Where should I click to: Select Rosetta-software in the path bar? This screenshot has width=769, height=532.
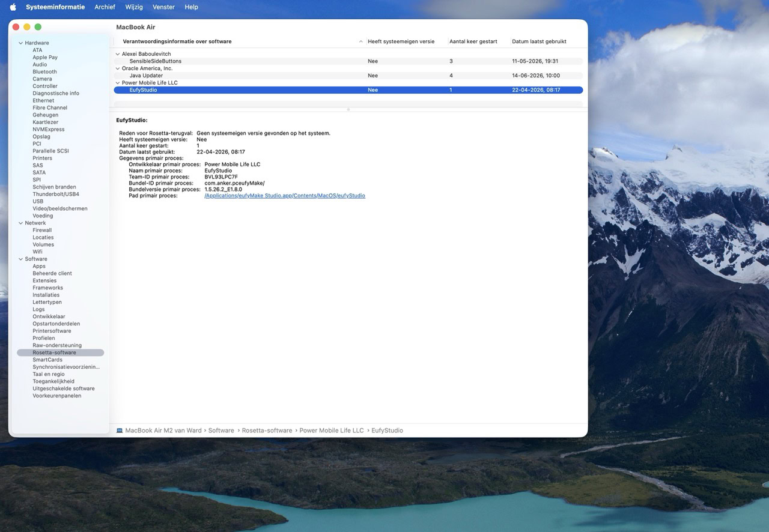pyautogui.click(x=267, y=431)
